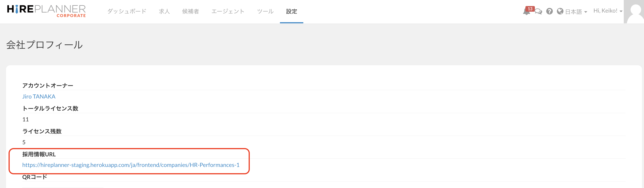644x188 pixels.
Task: Select the 候補者 navigation item
Action: (191, 11)
